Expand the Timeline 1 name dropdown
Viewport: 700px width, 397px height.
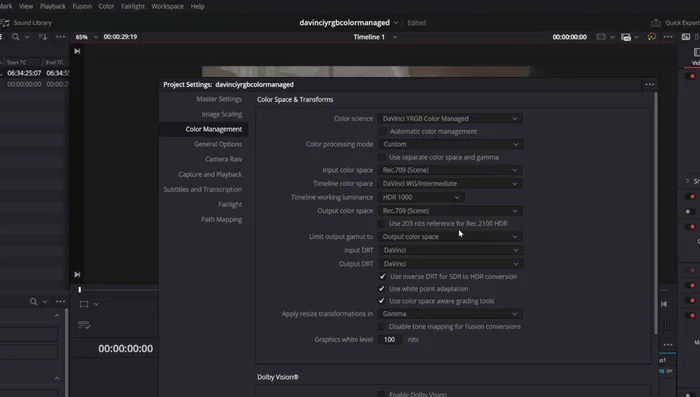click(395, 37)
